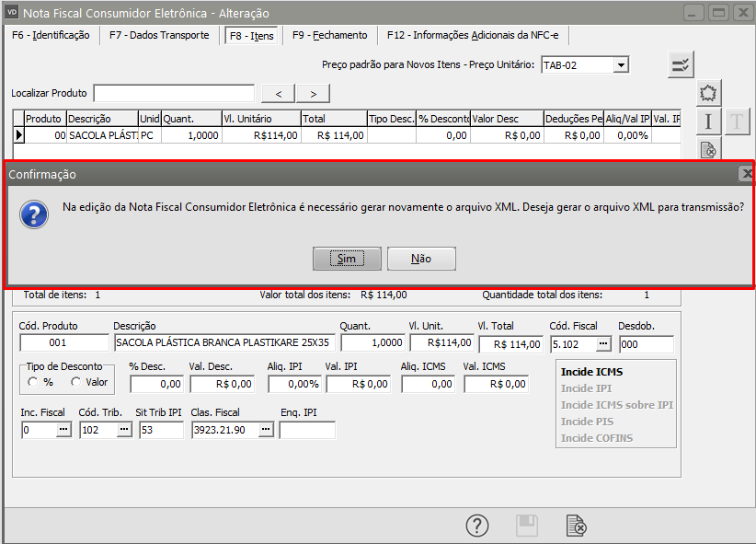Open the F7 - Dados Transporte tab
756x544 pixels.
click(159, 35)
